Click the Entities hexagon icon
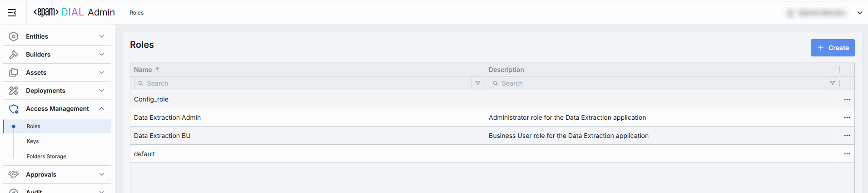This screenshot has width=868, height=193. 14,36
